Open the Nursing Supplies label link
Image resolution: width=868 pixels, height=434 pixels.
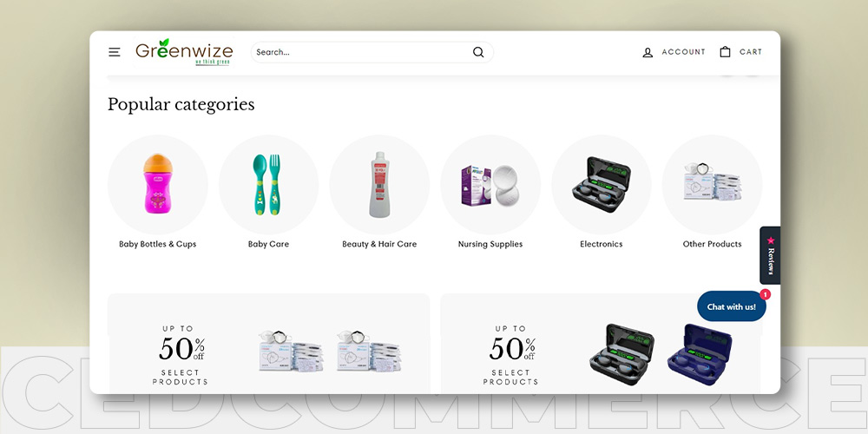pyautogui.click(x=490, y=244)
